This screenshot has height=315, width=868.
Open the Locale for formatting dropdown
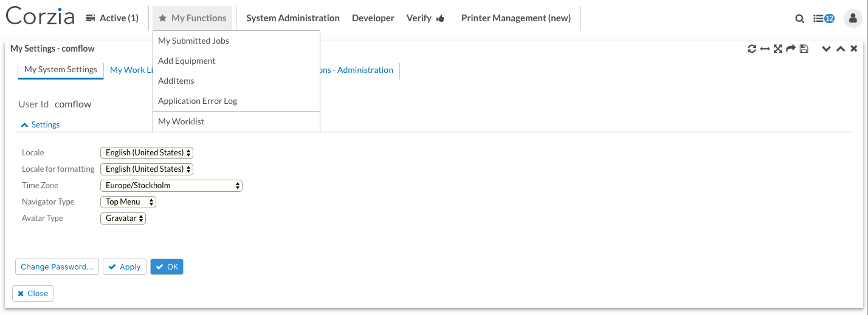146,169
